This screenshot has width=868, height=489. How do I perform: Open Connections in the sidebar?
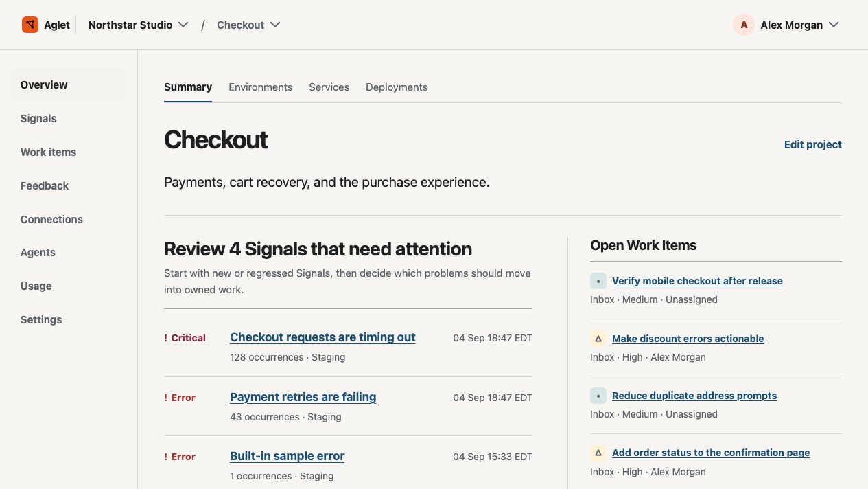(x=51, y=220)
